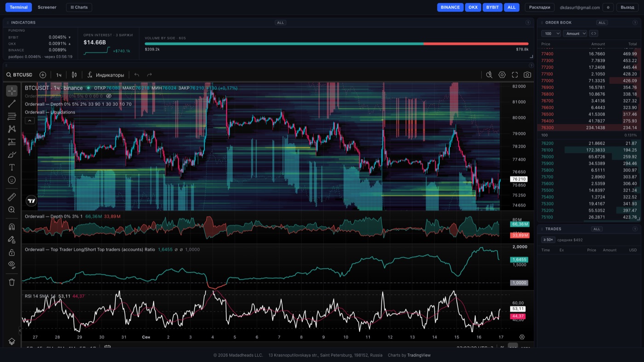The image size is (644, 362).
Task: Take a chart snapshot with camera
Action: (528, 75)
